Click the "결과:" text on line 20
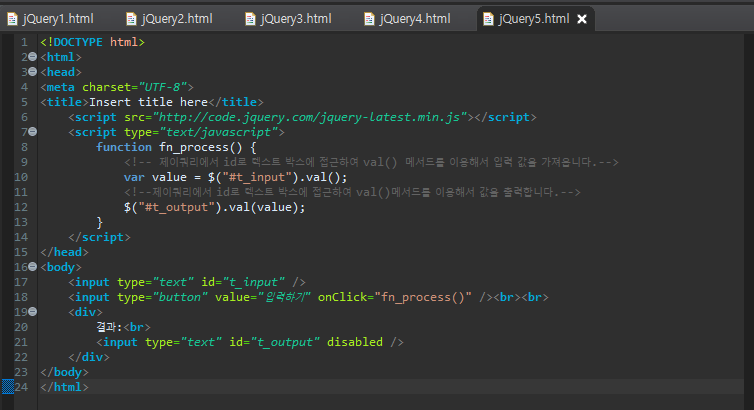Image resolution: width=754 pixels, height=410 pixels. (109, 327)
